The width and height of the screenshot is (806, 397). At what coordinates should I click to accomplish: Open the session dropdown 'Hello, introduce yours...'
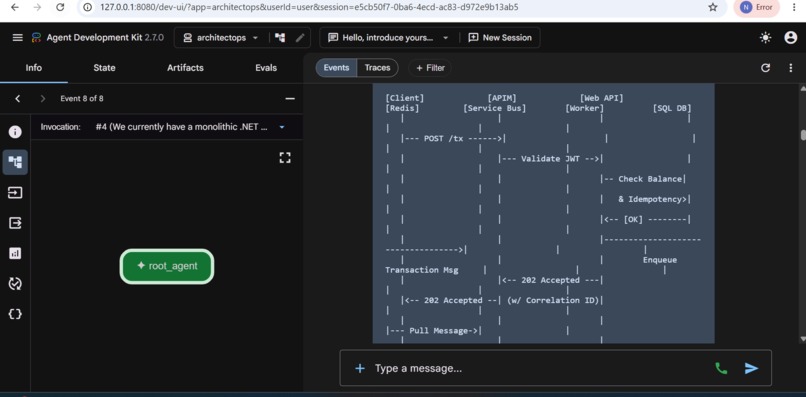[388, 38]
